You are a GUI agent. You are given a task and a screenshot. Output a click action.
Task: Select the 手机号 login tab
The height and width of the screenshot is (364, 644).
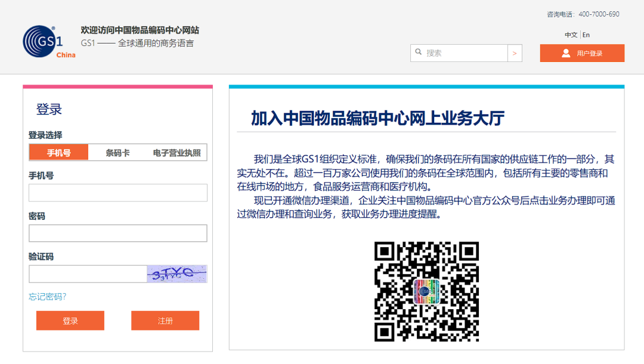(58, 153)
